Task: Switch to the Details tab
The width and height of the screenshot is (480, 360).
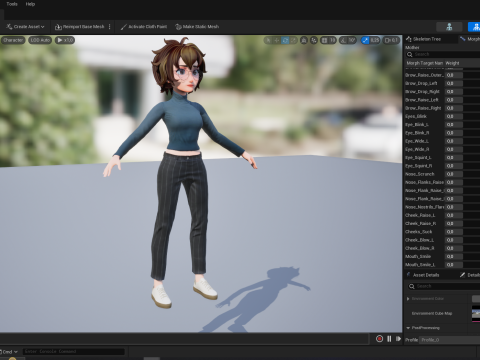Action: point(470,275)
